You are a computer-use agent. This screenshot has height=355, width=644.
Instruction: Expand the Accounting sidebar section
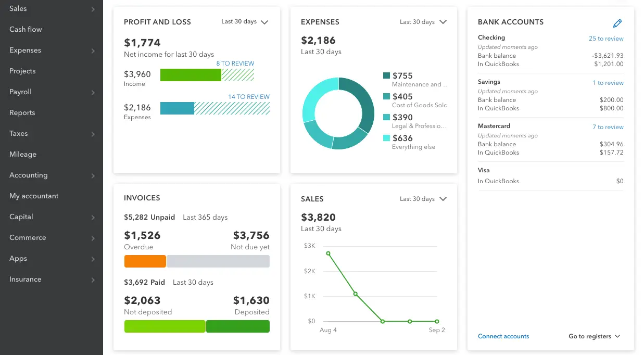[x=93, y=175]
